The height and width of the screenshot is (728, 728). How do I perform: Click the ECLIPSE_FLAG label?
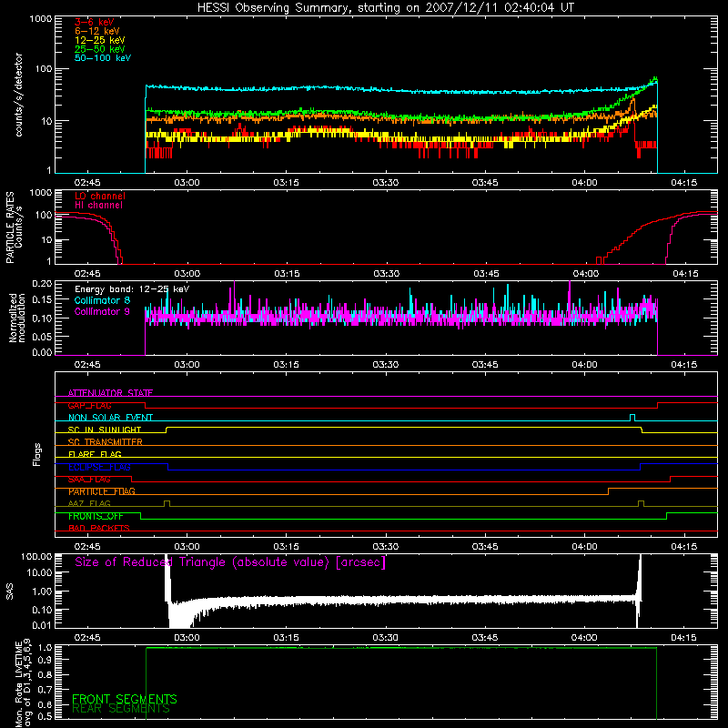click(x=99, y=467)
